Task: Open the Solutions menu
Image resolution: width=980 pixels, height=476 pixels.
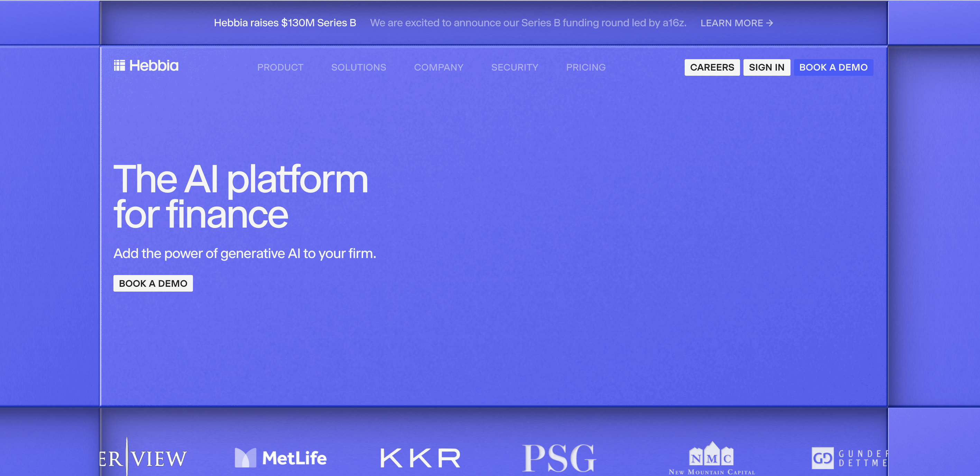Action: (x=358, y=67)
